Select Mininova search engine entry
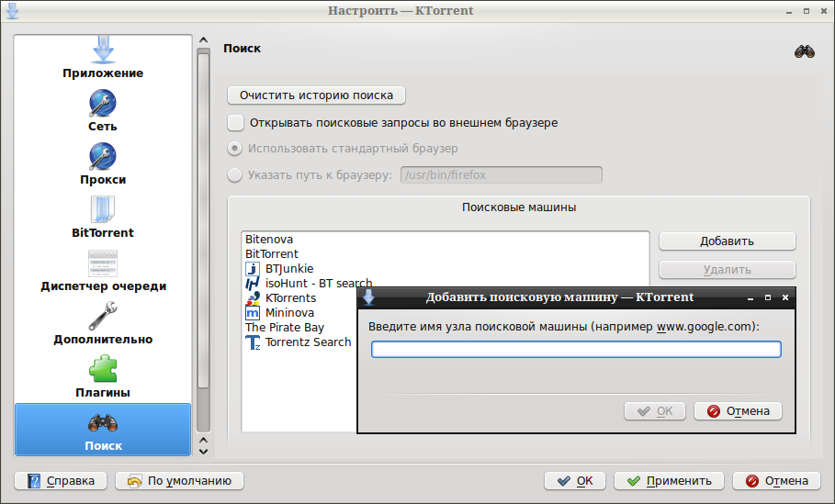Image resolution: width=835 pixels, height=504 pixels. point(279,313)
